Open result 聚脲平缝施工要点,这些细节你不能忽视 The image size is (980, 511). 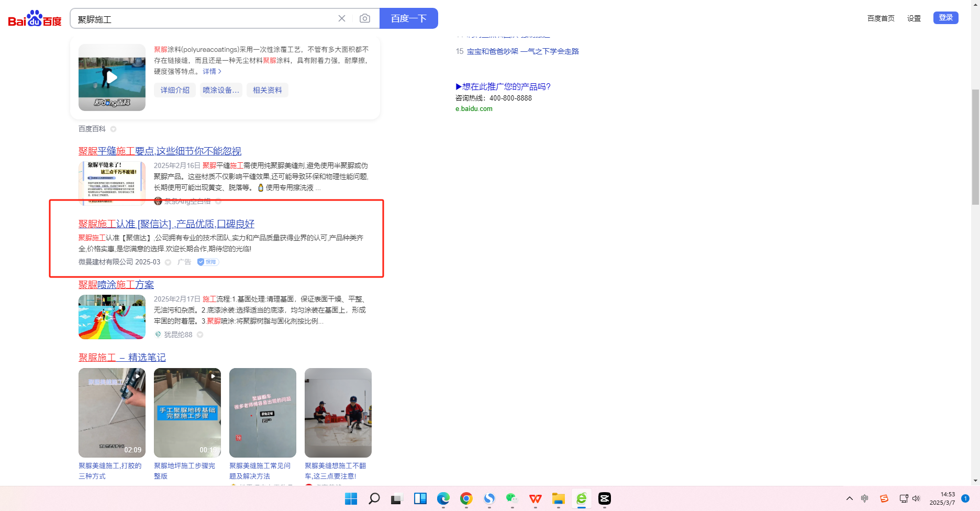(x=160, y=151)
